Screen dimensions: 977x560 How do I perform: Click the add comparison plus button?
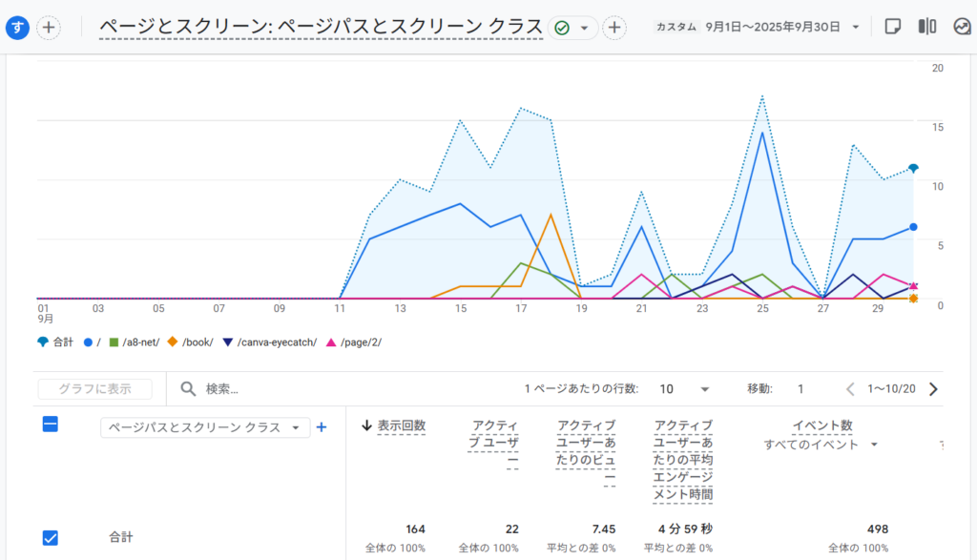tap(49, 28)
